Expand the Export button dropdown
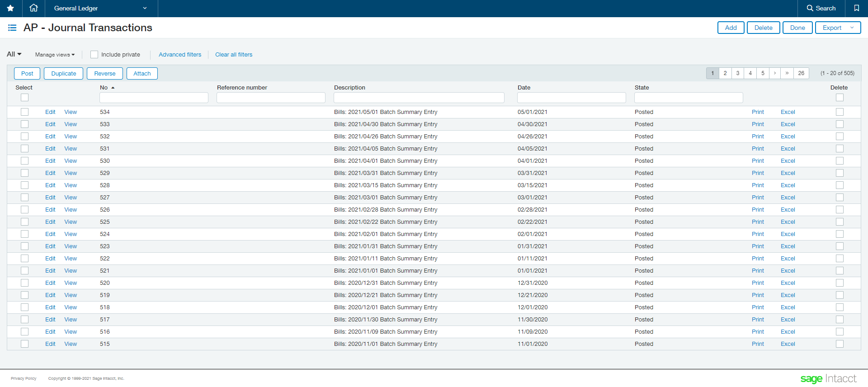868x387 pixels. (852, 28)
